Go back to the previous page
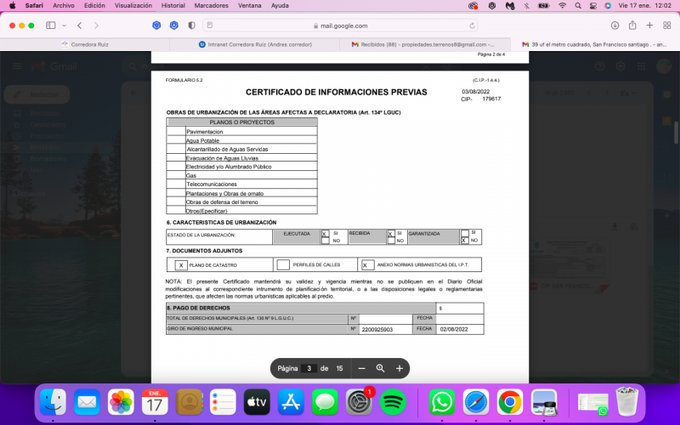Viewport: 680px width, 425px height. [x=79, y=26]
